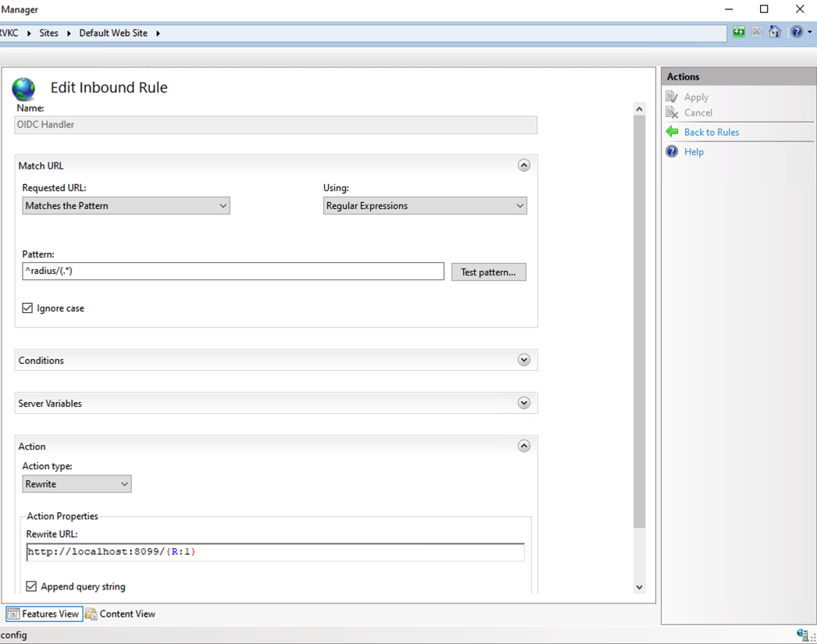817x644 pixels.
Task: Click the Edit Inbound Rule heading
Action: (109, 87)
